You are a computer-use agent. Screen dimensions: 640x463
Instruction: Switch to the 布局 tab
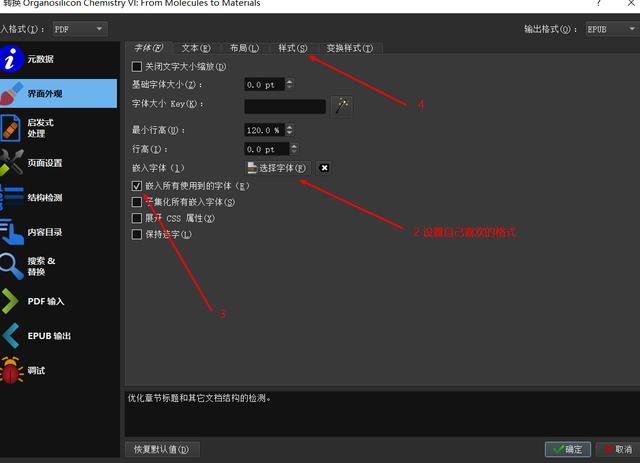tap(244, 48)
